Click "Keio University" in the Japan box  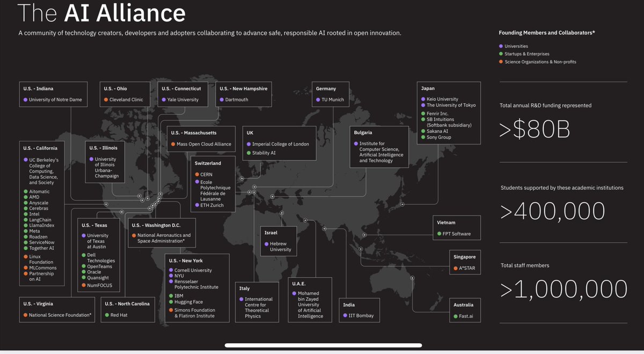442,99
